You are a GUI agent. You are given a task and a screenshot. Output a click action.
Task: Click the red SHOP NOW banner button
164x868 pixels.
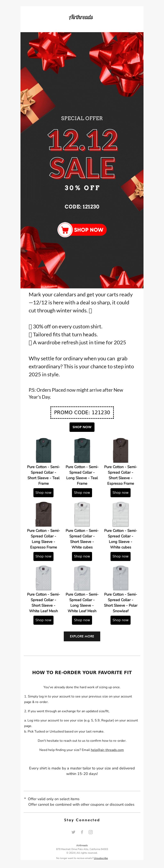(x=82, y=230)
